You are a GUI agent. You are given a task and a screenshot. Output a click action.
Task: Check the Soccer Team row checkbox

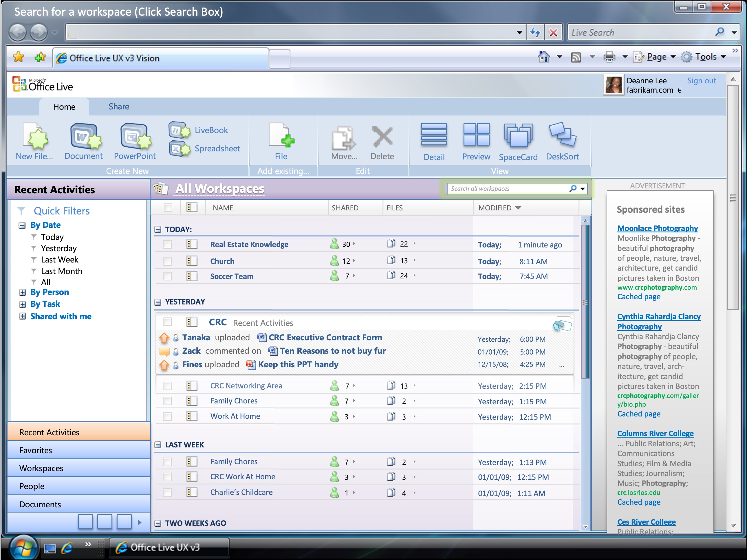click(x=167, y=276)
